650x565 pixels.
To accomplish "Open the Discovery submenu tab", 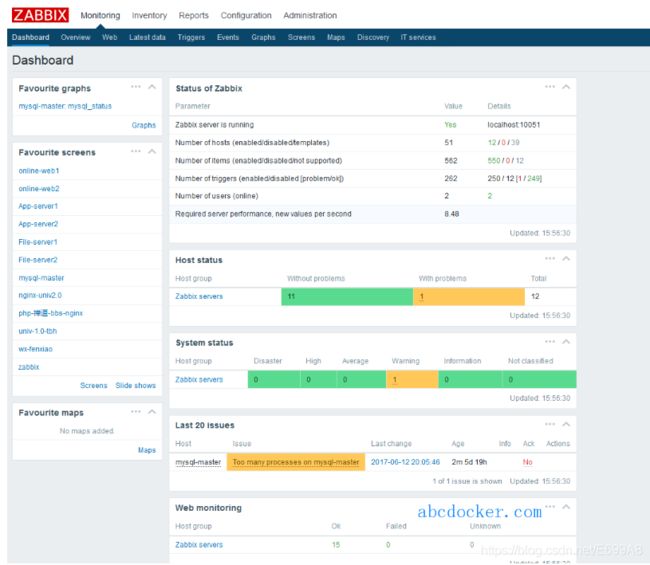I will point(373,37).
